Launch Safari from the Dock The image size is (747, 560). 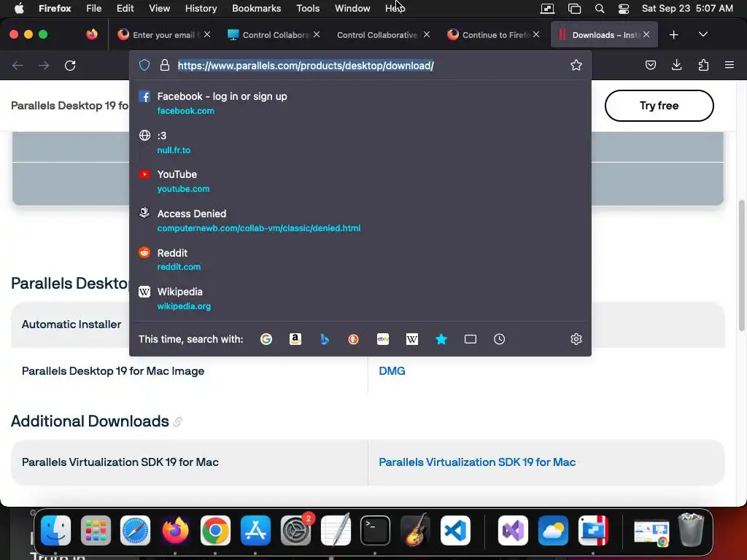tap(135, 530)
